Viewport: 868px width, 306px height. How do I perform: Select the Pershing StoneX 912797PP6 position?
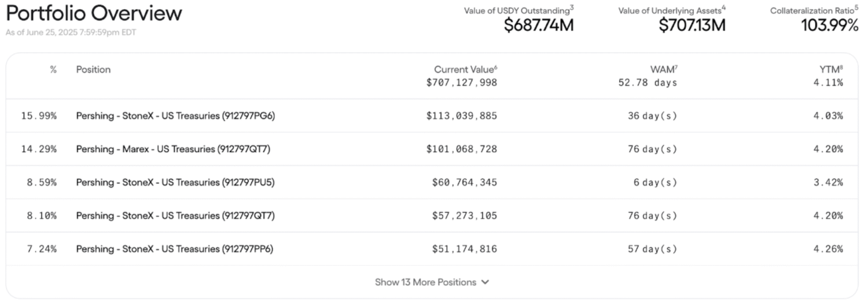[175, 249]
